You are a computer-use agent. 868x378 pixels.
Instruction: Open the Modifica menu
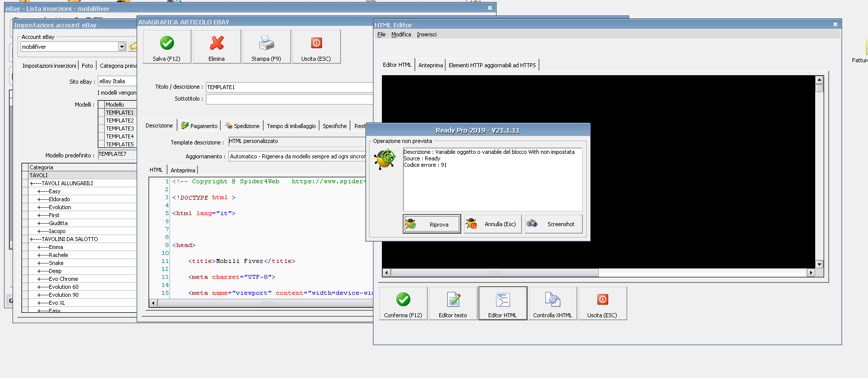[x=401, y=34]
